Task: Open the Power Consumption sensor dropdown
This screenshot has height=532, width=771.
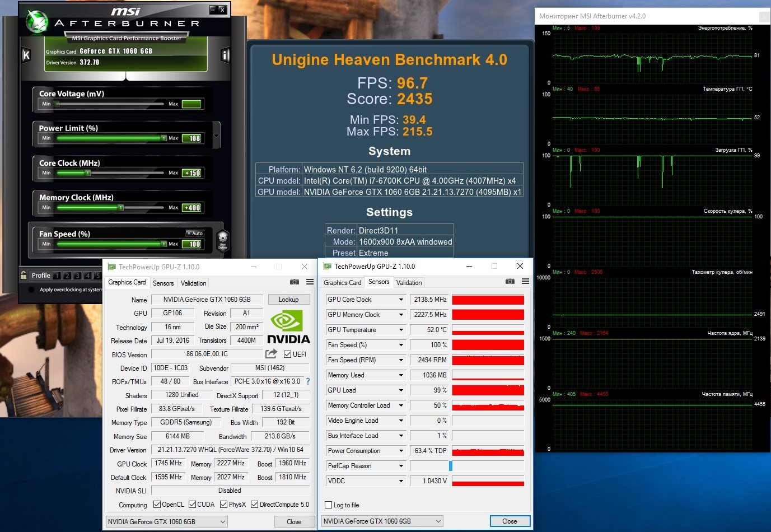Action: [x=401, y=451]
